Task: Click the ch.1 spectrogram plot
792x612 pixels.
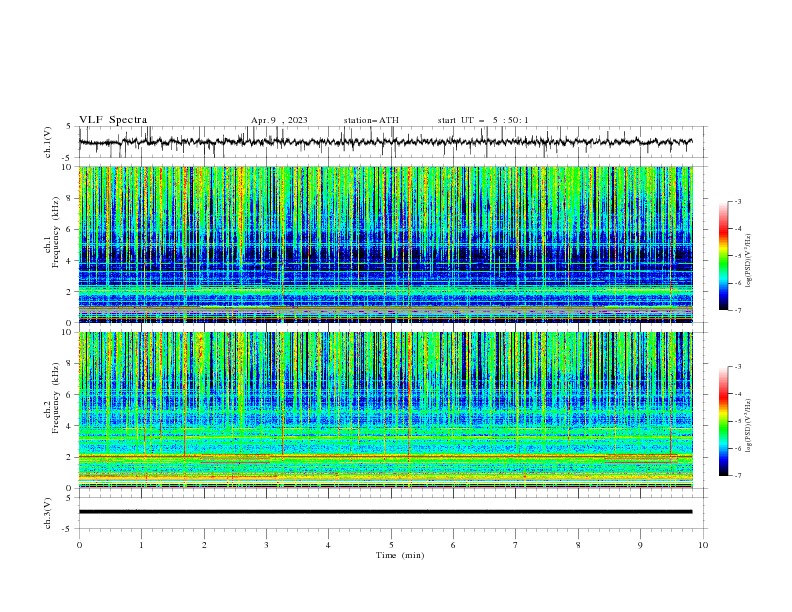Action: [x=385, y=244]
